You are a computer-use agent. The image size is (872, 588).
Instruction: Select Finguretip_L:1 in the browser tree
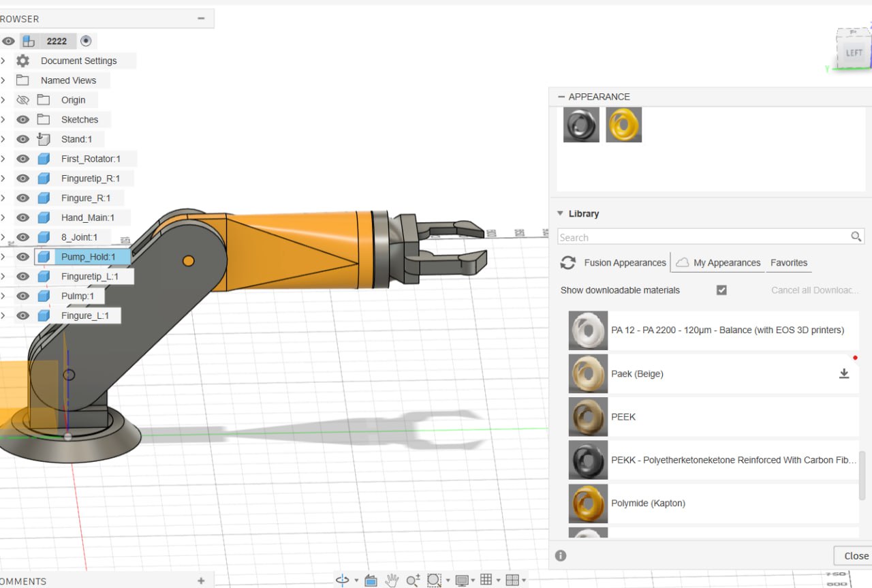coord(90,276)
